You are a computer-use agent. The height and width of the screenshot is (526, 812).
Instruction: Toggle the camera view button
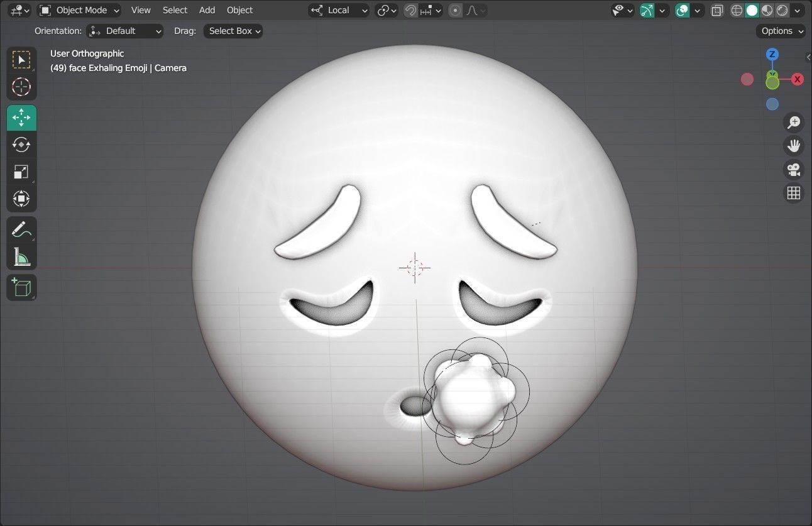tap(794, 170)
